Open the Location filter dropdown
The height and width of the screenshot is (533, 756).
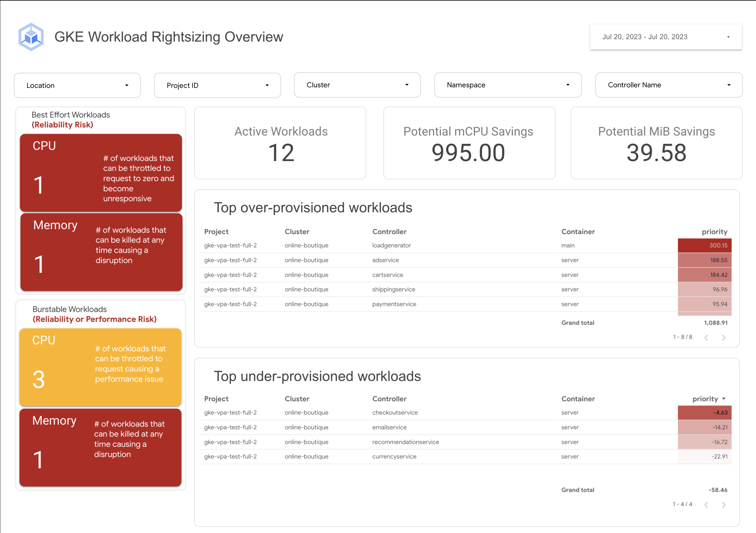77,85
